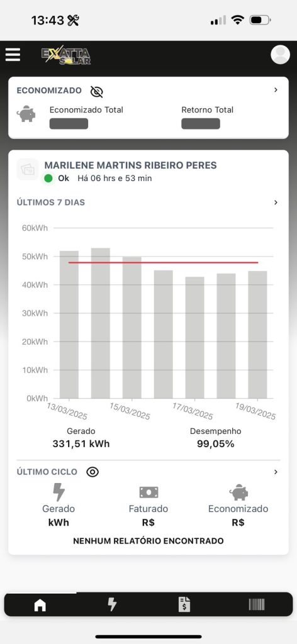This screenshot has height=644, width=297.
Task: Tap the lightning bolt Gerado icon
Action: click(59, 492)
